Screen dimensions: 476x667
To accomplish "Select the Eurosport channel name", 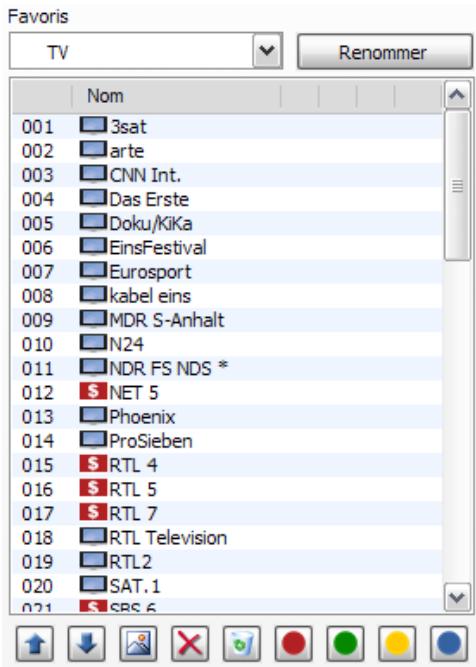I will point(150,273).
